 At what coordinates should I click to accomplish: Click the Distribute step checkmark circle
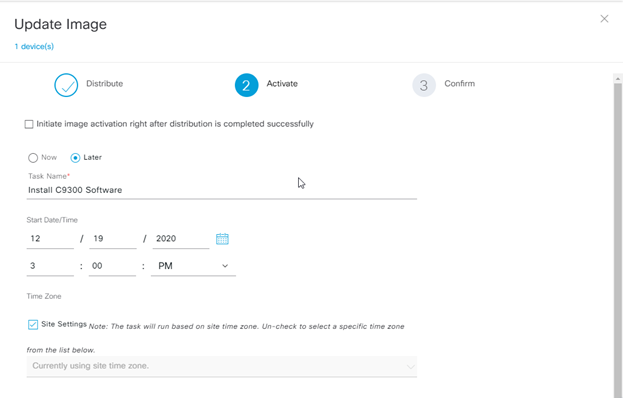coord(66,85)
